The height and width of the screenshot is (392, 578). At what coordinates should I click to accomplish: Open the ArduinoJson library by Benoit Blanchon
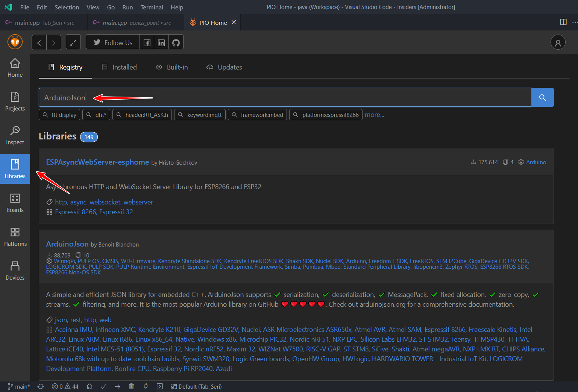pyautogui.click(x=67, y=244)
